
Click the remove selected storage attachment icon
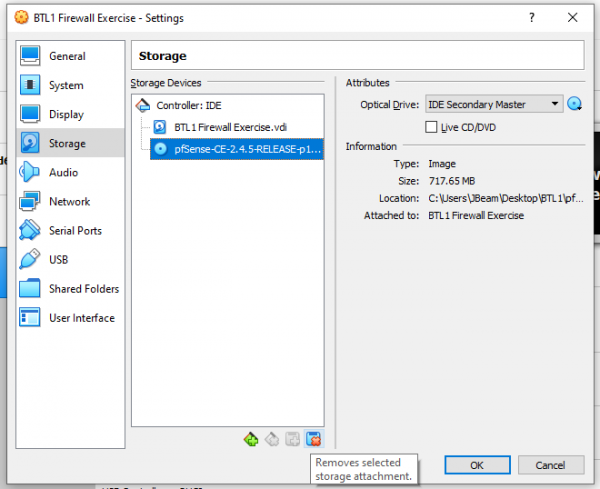point(314,439)
